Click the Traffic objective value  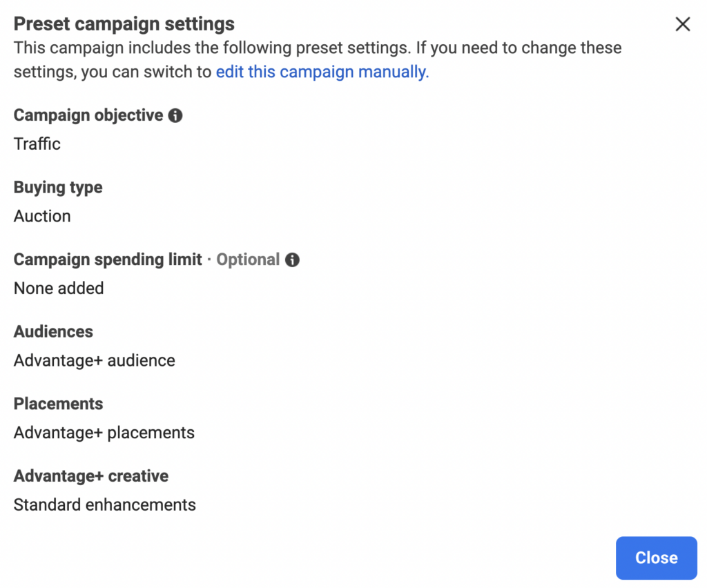pos(37,144)
